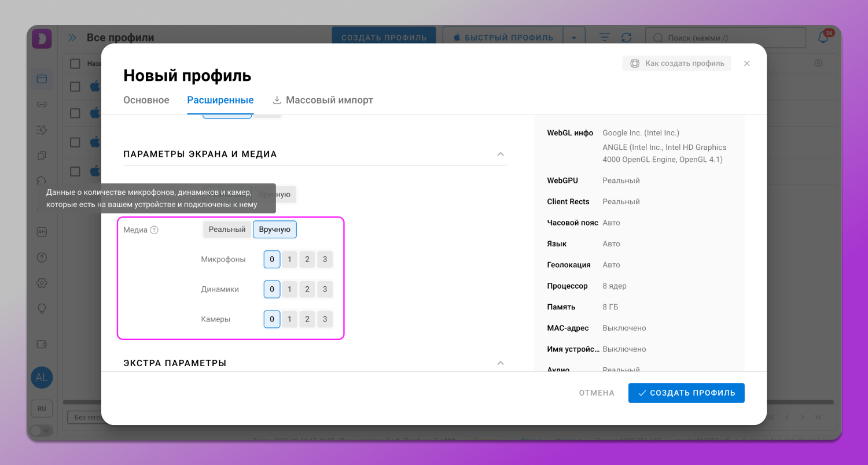Viewport: 868px width, 465px height.
Task: Open the notifications bell icon
Action: [x=823, y=38]
